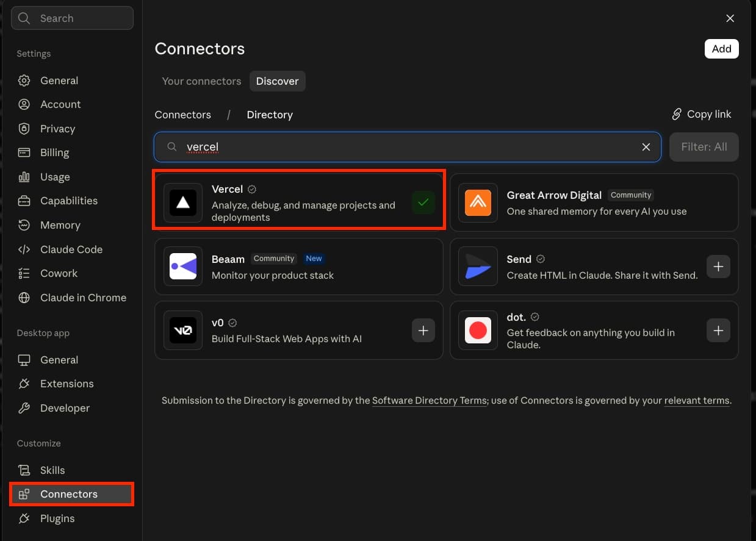Click the Great Arrow Digital orange logo

click(x=478, y=202)
